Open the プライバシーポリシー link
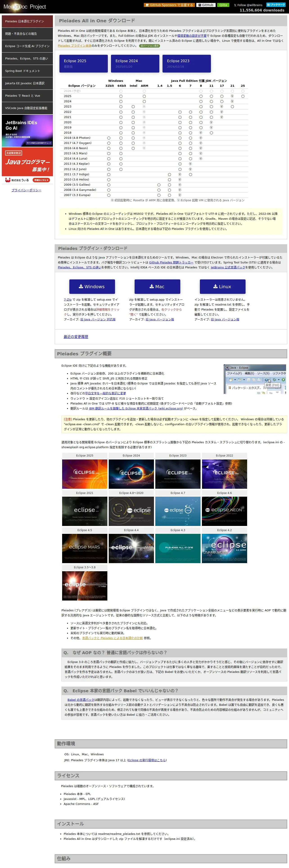This screenshot has width=289, height=868. point(27,190)
